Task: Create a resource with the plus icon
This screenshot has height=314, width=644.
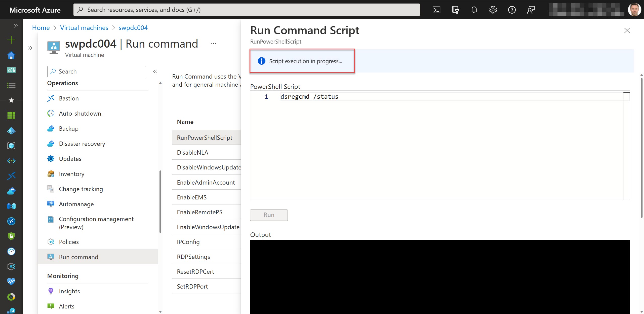Action: 11,40
